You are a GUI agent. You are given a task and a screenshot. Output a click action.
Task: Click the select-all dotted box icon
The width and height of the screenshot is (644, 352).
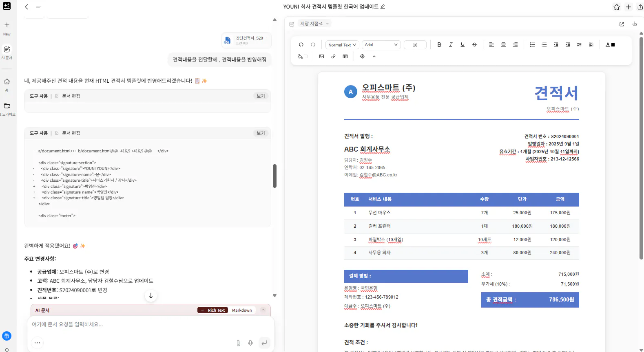[591, 45]
